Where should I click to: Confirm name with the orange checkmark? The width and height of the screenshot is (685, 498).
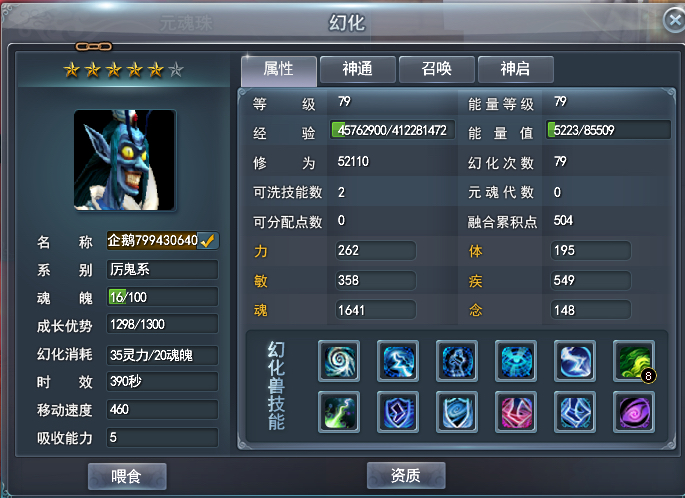coord(208,241)
